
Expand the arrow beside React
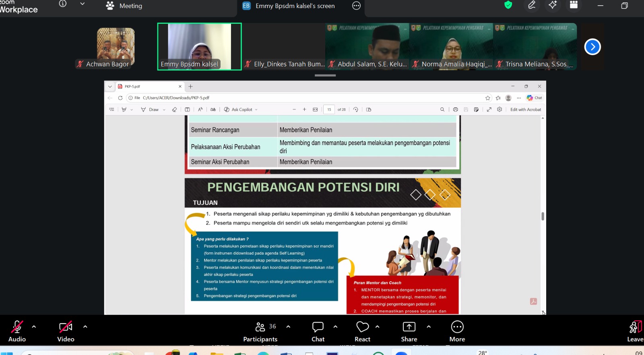(377, 327)
